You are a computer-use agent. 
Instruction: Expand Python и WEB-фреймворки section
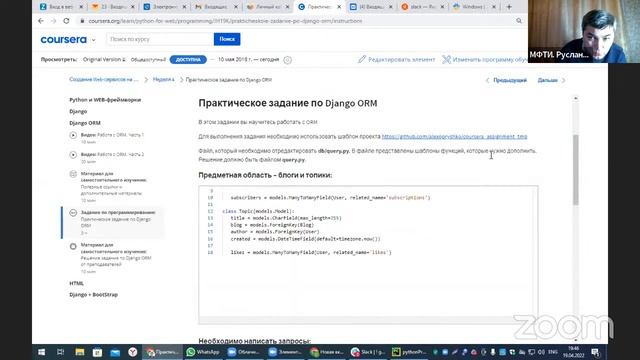105,100
